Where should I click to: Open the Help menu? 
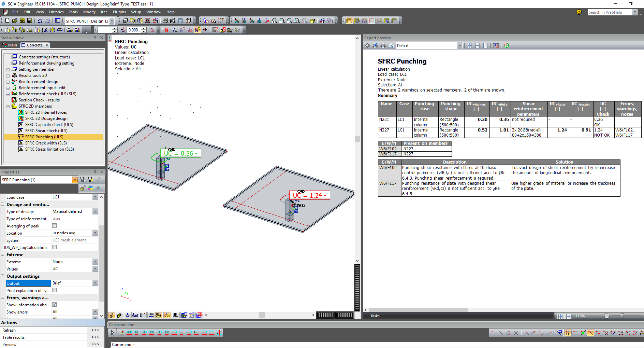coord(170,12)
